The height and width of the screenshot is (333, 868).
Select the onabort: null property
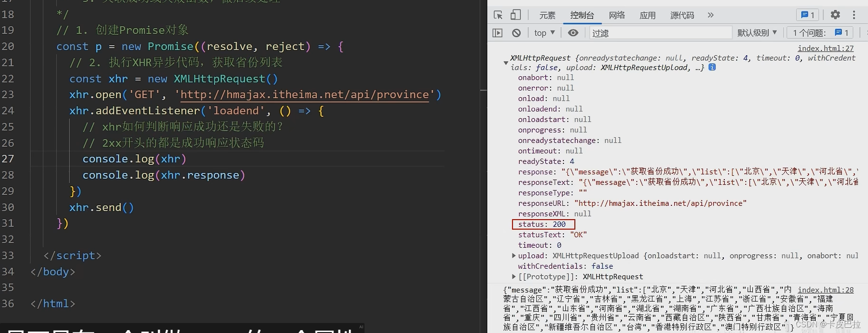pos(546,78)
